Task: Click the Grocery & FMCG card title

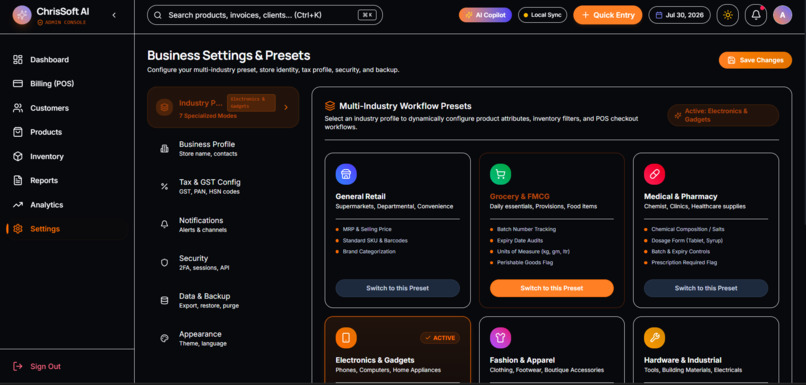Action: (x=520, y=196)
